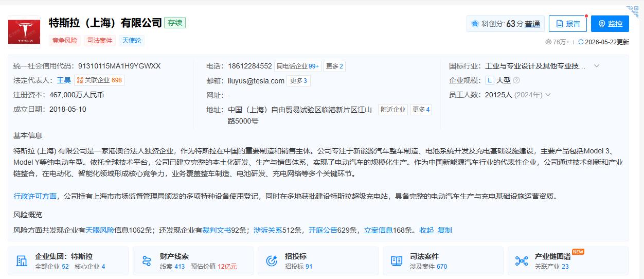Image resolution: width=644 pixels, height=279 pixels.
Task: Click the 监控 monitor button
Action: pos(610,24)
